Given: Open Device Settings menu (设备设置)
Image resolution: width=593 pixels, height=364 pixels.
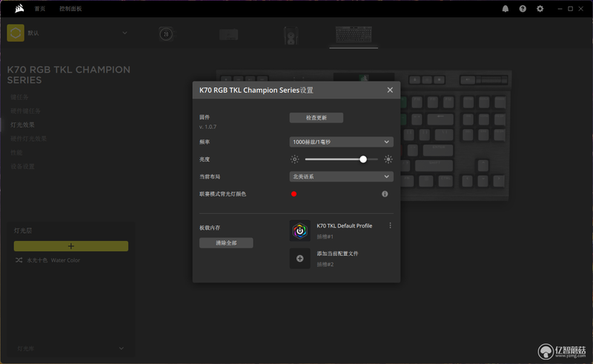Looking at the screenshot, I should tap(22, 167).
